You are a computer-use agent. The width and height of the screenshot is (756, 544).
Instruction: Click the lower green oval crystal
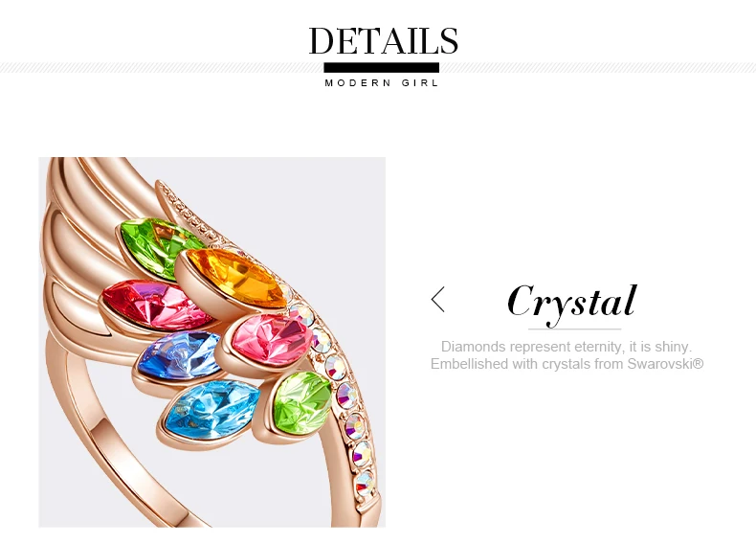coord(302,403)
